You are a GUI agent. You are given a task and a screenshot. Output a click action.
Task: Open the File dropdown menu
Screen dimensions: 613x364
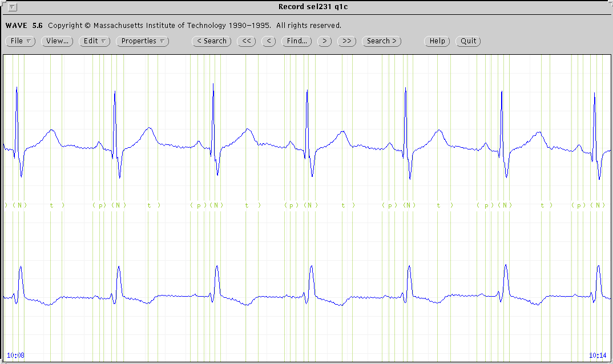(20, 41)
